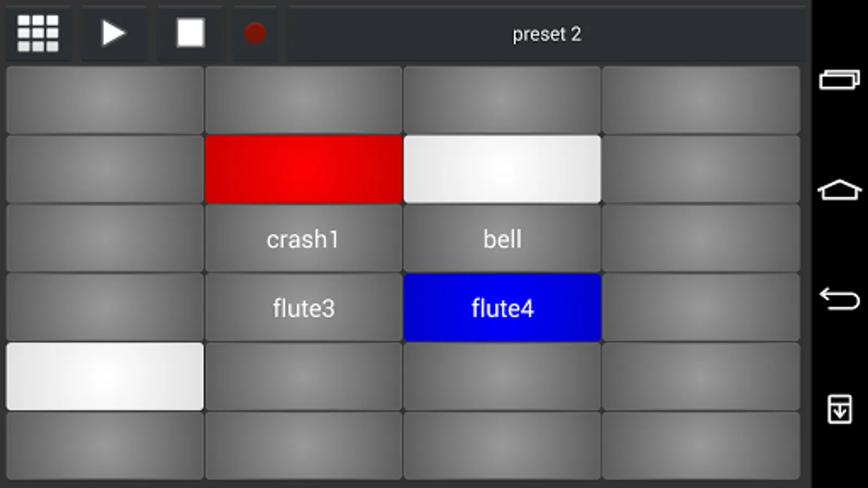Open the pad grid menu icon
868x488 pixels.
tap(38, 33)
